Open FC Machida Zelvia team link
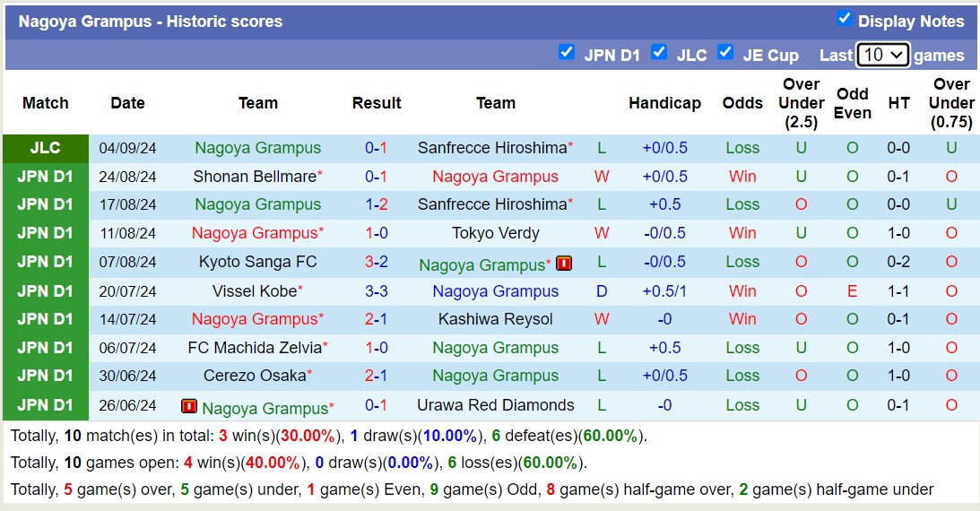The image size is (980, 511). click(x=255, y=348)
